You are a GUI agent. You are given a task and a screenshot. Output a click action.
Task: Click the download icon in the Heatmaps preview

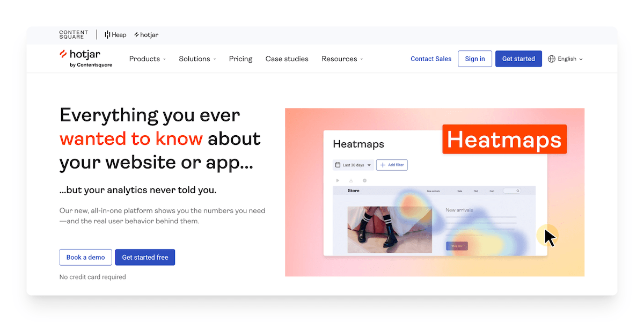(351, 180)
